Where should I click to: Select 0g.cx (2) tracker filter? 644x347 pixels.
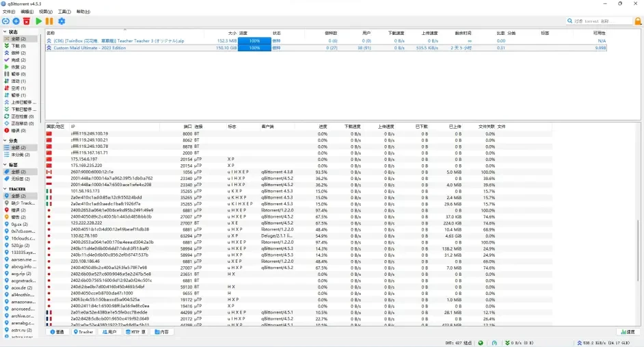pyautogui.click(x=20, y=224)
